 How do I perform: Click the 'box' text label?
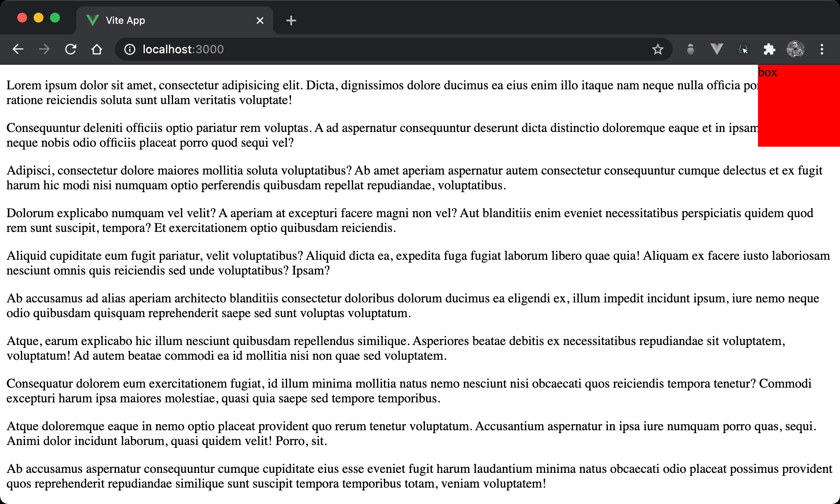click(767, 72)
